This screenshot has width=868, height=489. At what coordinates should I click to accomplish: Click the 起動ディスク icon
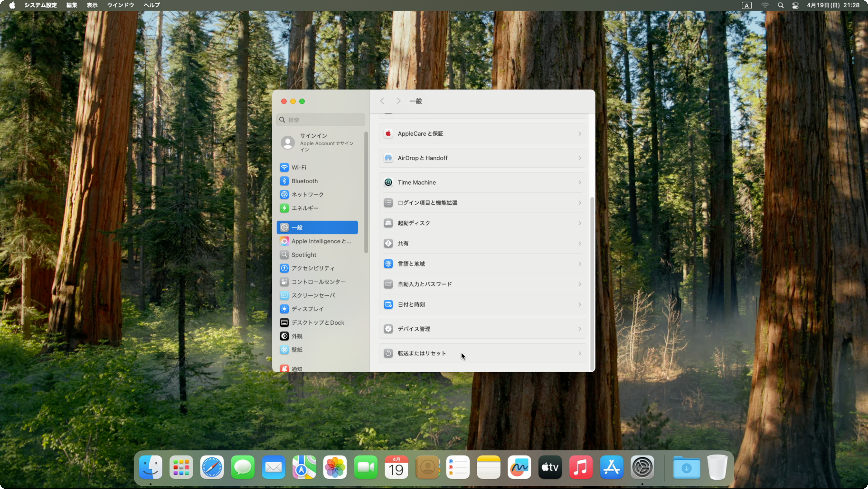(388, 223)
